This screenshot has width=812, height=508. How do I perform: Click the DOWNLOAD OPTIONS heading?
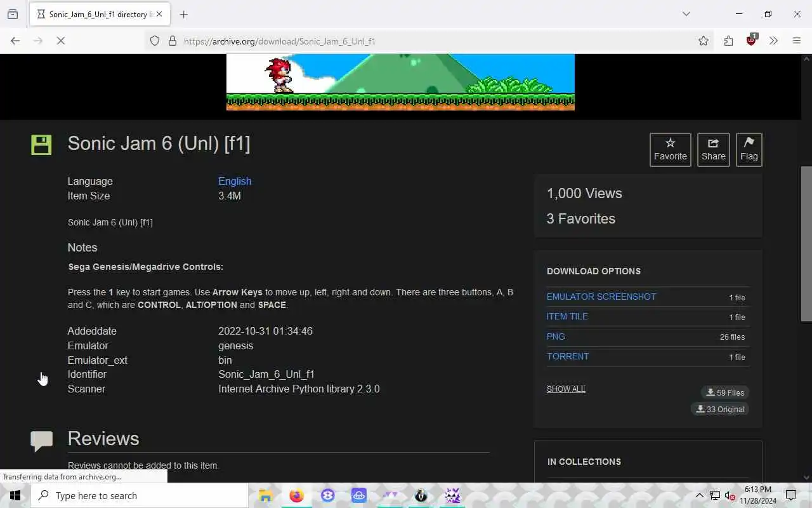pyautogui.click(x=594, y=271)
